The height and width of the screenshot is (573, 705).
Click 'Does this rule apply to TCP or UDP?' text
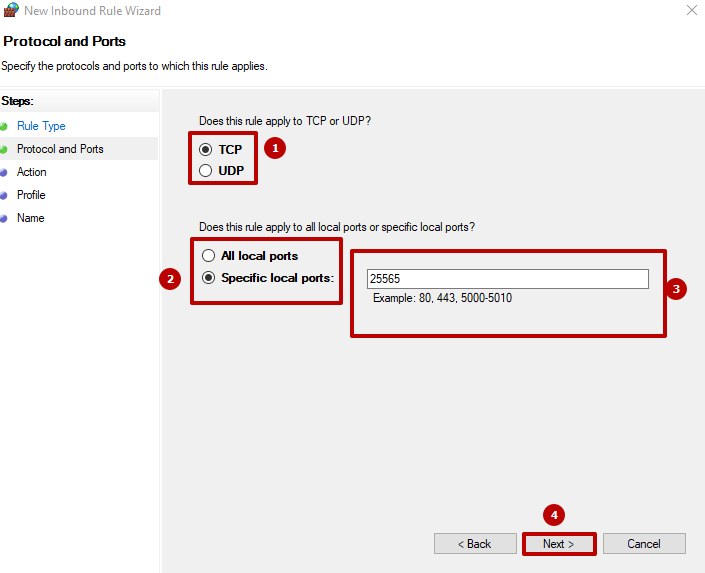[x=285, y=121]
